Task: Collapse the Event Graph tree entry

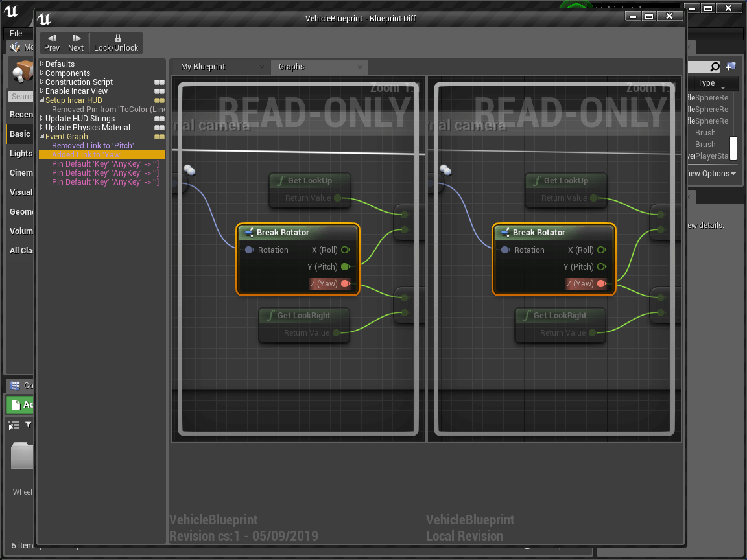Action: pos(42,137)
